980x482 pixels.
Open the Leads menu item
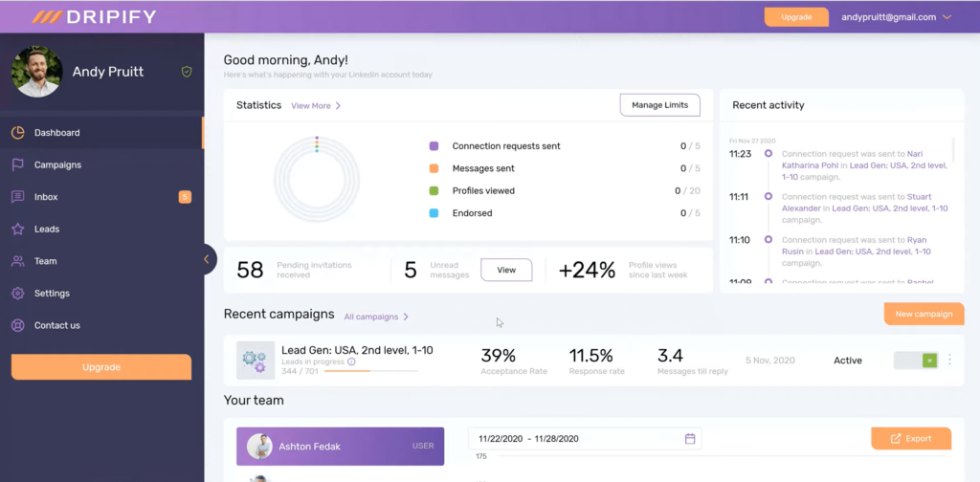(x=101, y=230)
